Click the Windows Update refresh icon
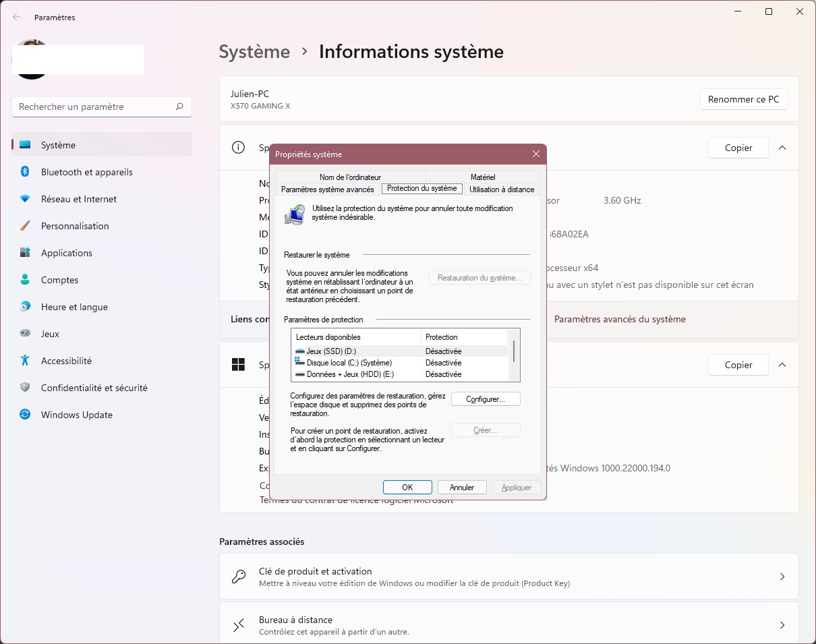This screenshot has height=644, width=816. (25, 415)
